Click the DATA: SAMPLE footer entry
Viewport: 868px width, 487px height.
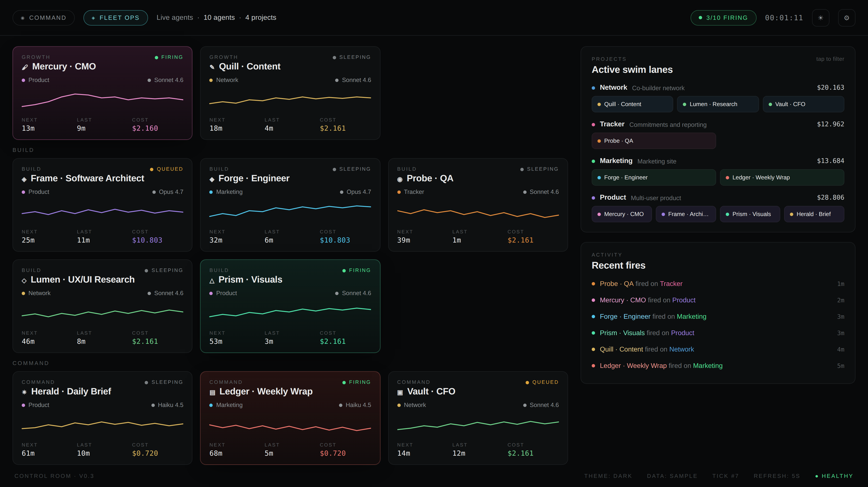(x=672, y=476)
